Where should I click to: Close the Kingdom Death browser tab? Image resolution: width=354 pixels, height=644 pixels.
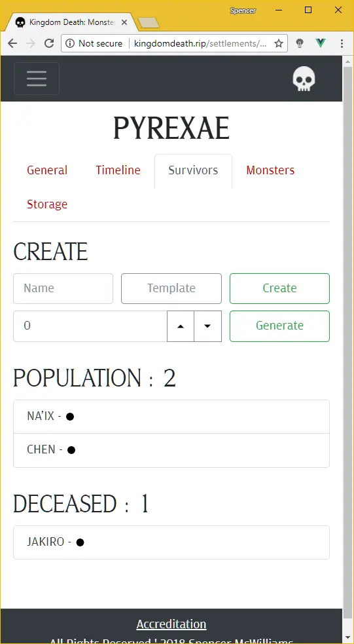click(x=124, y=22)
